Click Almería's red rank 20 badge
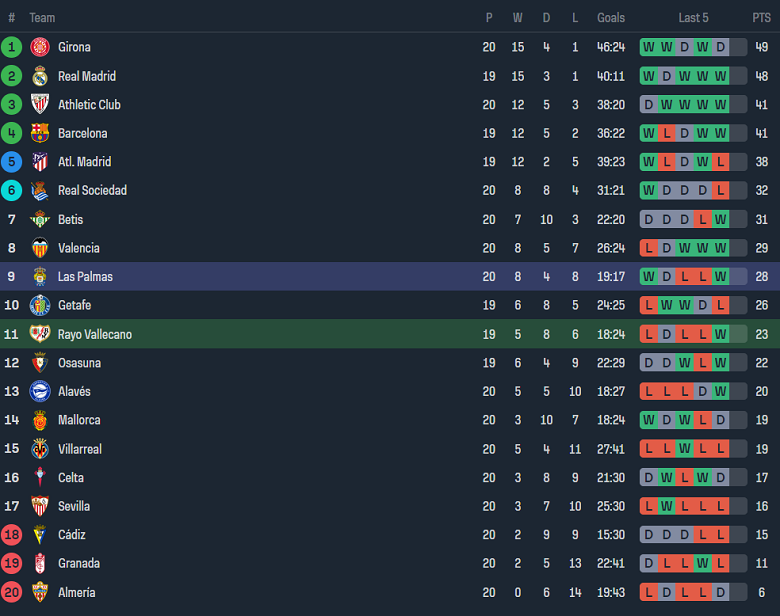This screenshot has height=616, width=780. pyautogui.click(x=12, y=592)
